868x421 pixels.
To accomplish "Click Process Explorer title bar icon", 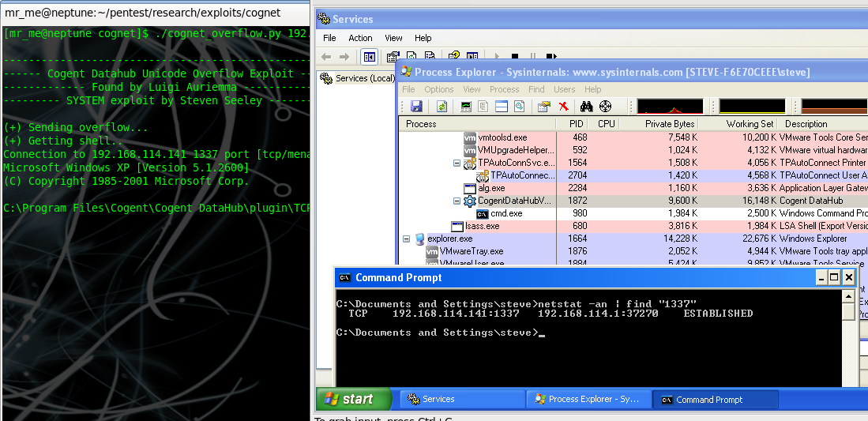I will [406, 71].
